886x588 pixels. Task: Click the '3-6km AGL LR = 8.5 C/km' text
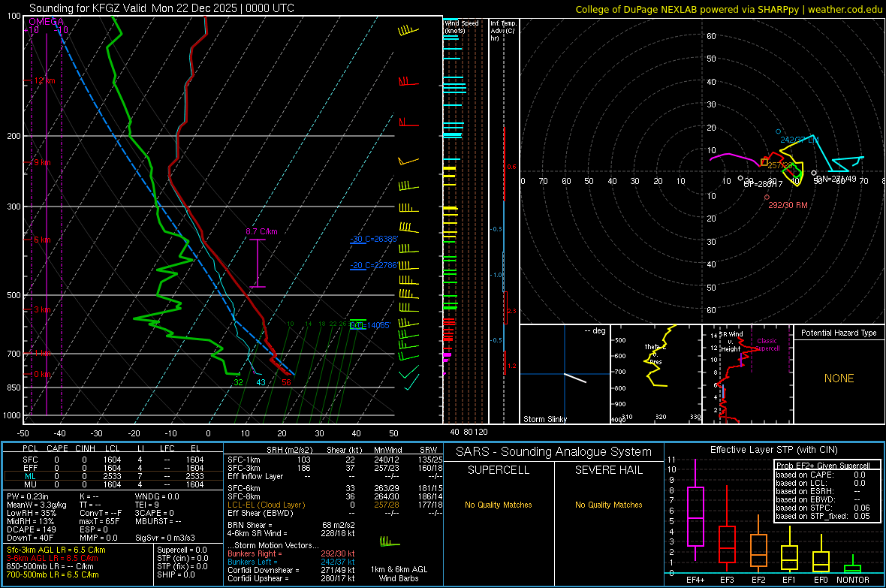point(52,558)
